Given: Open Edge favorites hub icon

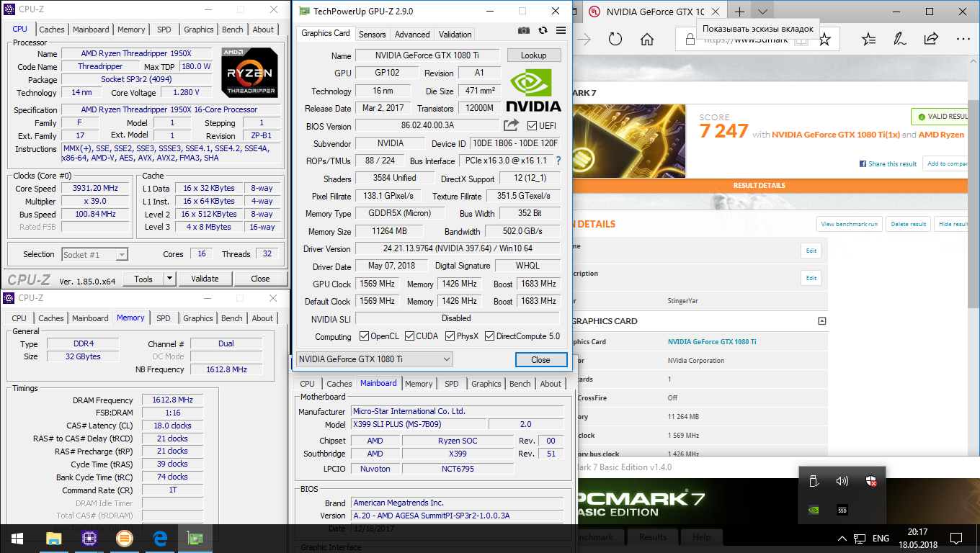Looking at the screenshot, I should click(x=869, y=40).
